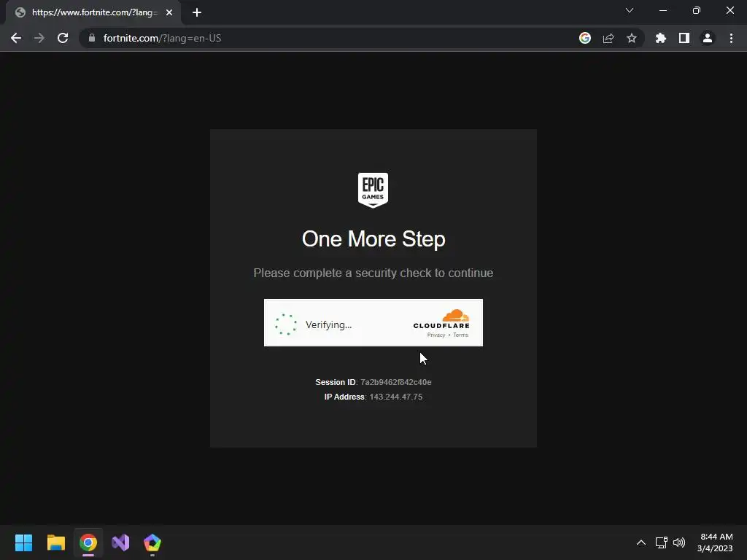The image size is (747, 560).
Task: Toggle the browser side panel
Action: [x=684, y=38]
